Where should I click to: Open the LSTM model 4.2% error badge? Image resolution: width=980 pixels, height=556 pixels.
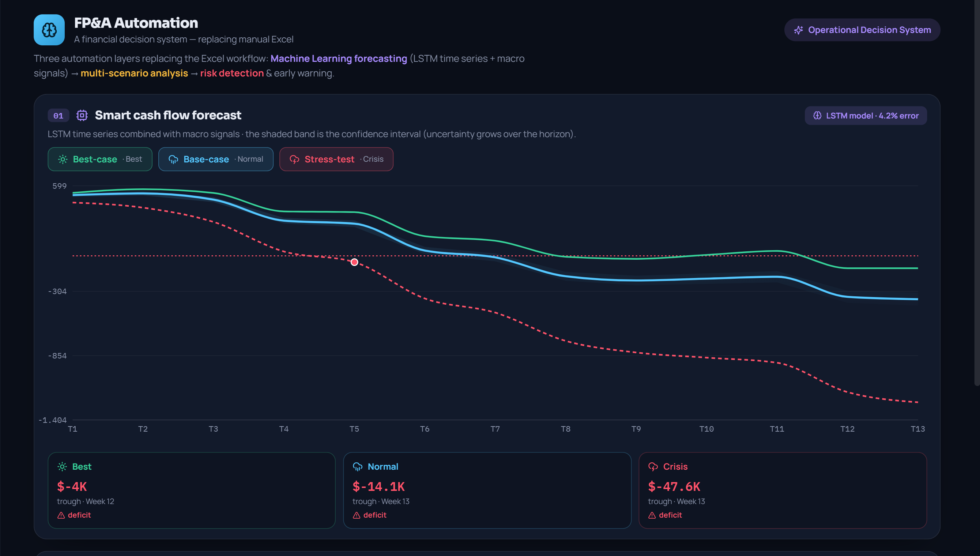coord(866,115)
